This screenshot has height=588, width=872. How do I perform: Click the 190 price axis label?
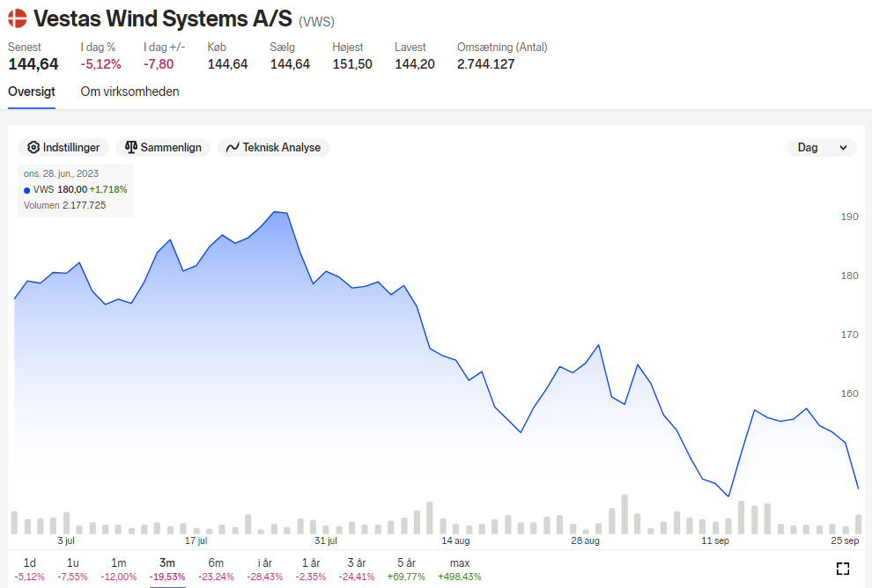coord(849,217)
